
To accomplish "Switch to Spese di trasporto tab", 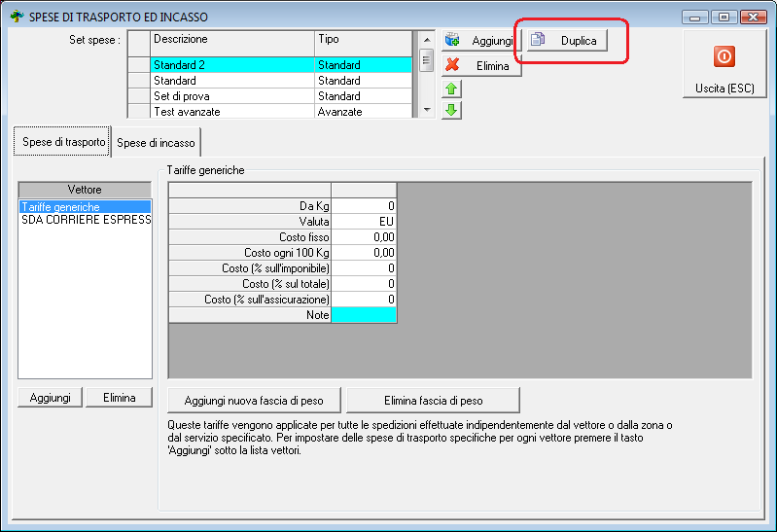I will 62,142.
